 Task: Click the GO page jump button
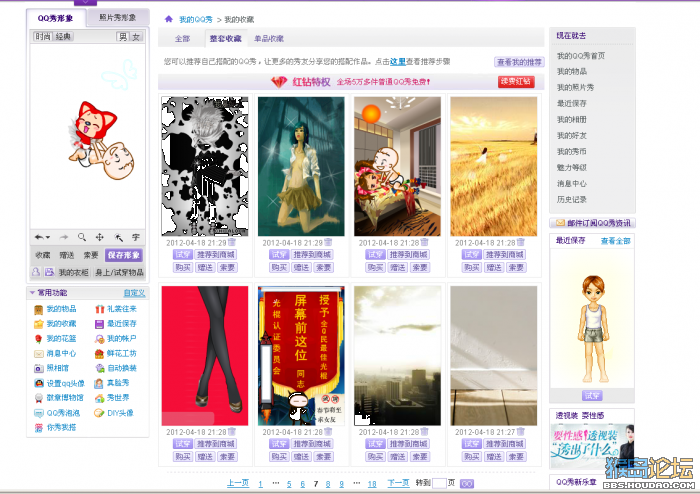467,484
